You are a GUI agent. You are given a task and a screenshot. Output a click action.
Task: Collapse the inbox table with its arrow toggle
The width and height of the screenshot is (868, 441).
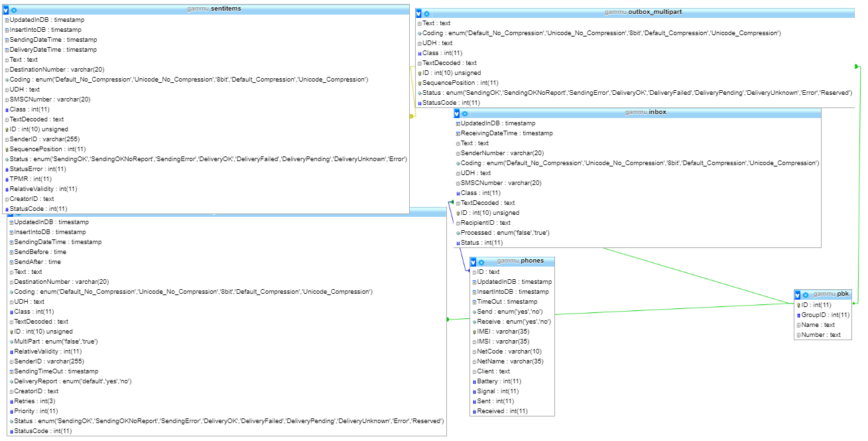pyautogui.click(x=457, y=113)
